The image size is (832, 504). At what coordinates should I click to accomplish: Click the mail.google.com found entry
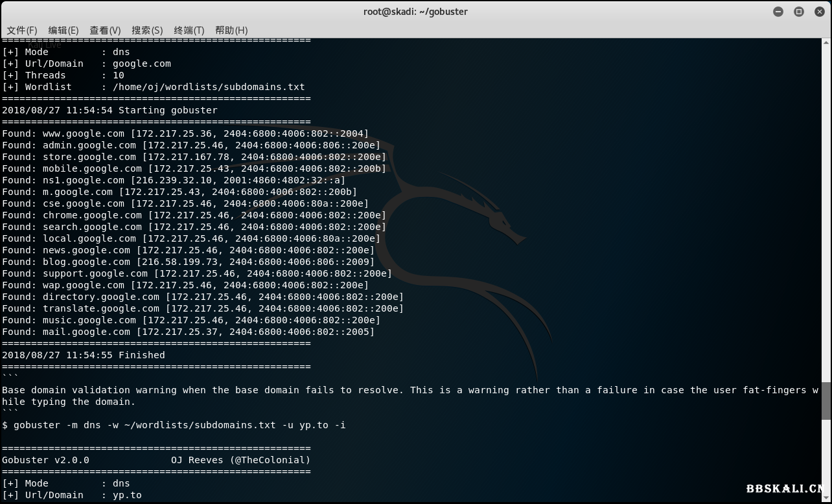[x=188, y=332]
